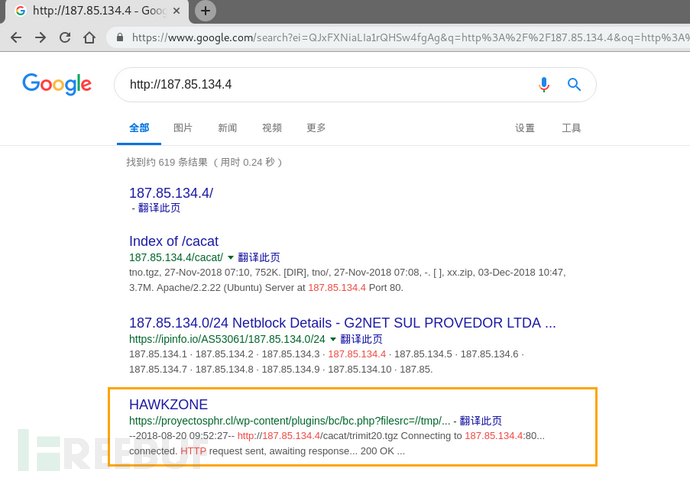Click the browser forward arrow
690x478 pixels.
pos(40,37)
